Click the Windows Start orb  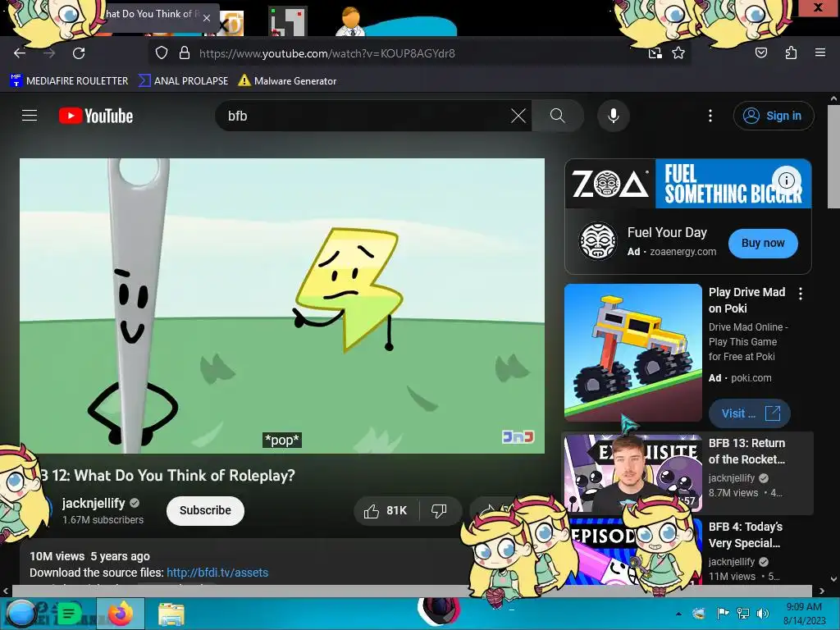pos(21,614)
